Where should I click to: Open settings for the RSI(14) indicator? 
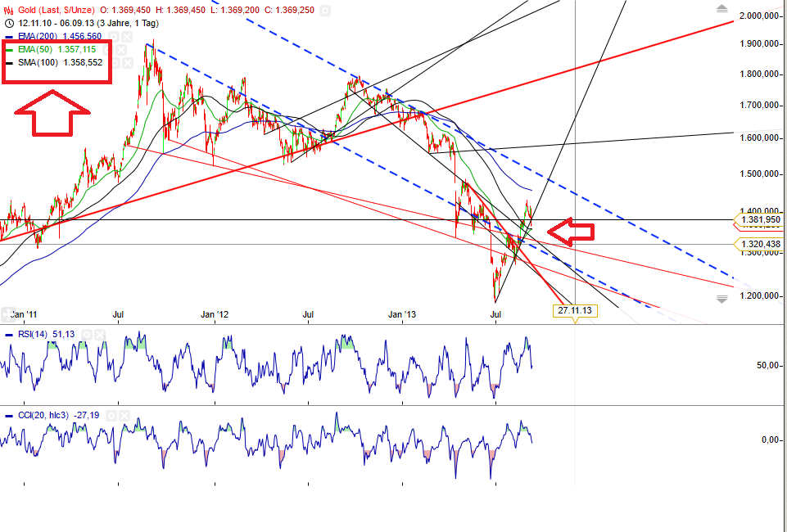coord(87,334)
